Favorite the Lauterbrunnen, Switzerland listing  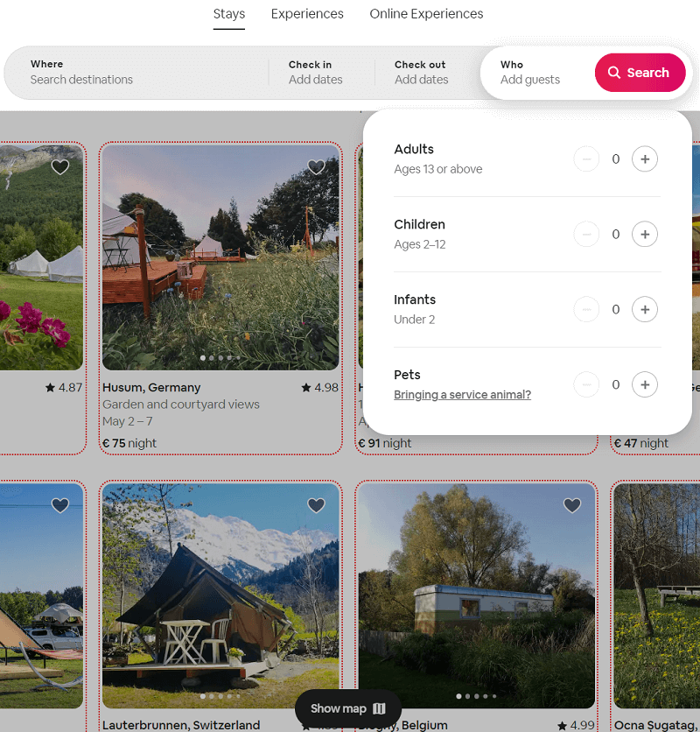[316, 505]
